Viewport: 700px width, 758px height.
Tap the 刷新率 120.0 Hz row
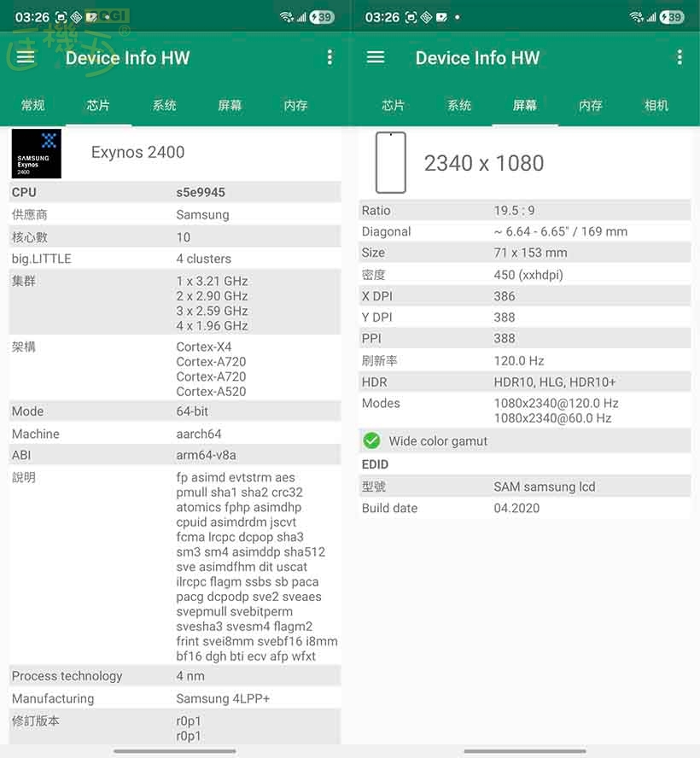524,360
